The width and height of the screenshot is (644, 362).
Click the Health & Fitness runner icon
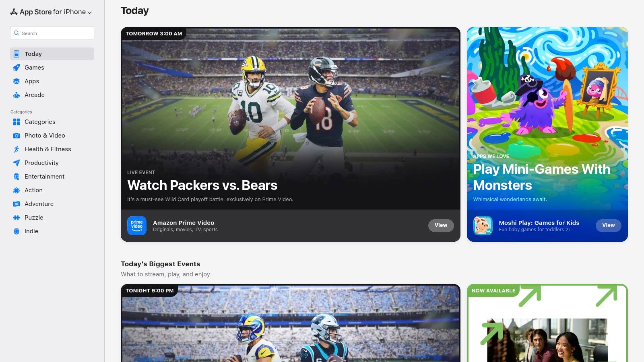tap(17, 149)
